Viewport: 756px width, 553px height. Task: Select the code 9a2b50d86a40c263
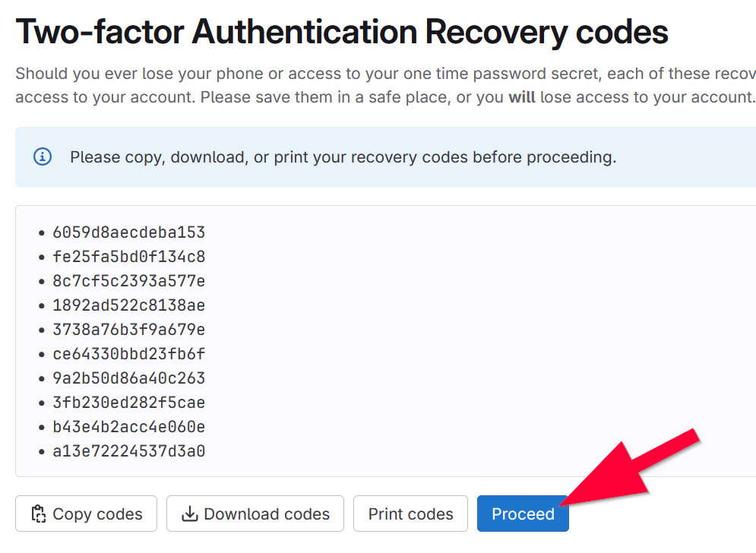tap(128, 378)
